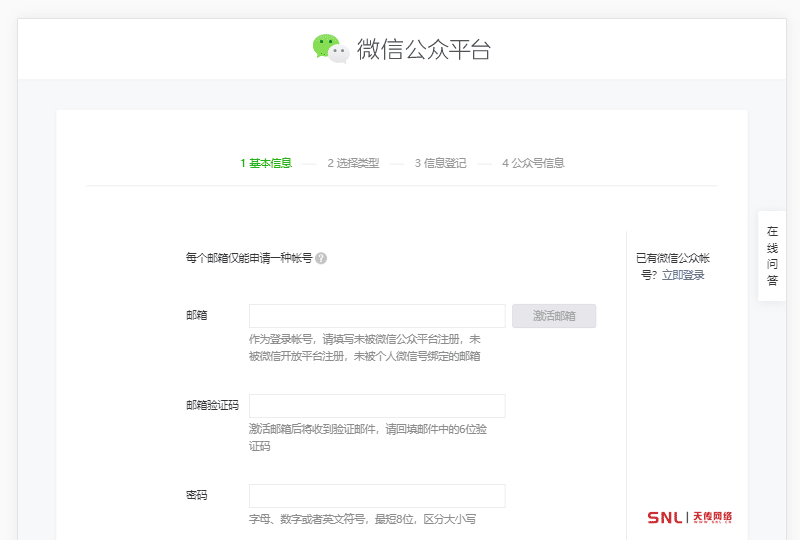Select step 2 选择类型
The image size is (800, 540).
click(x=353, y=163)
